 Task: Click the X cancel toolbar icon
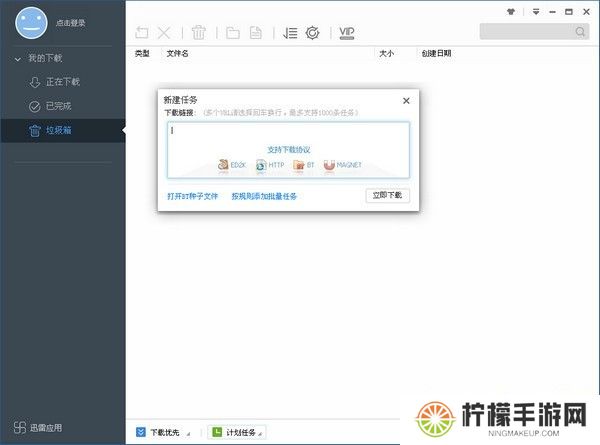coord(164,33)
